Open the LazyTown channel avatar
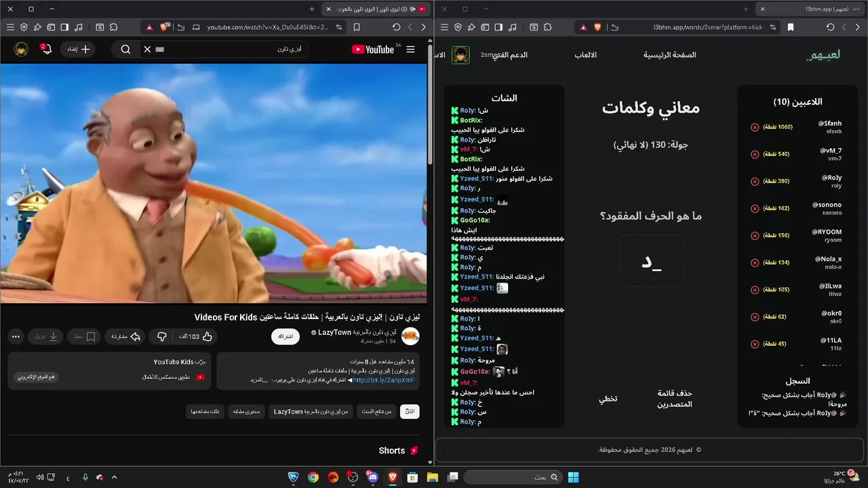Viewport: 868px width, 488px height. (x=410, y=336)
